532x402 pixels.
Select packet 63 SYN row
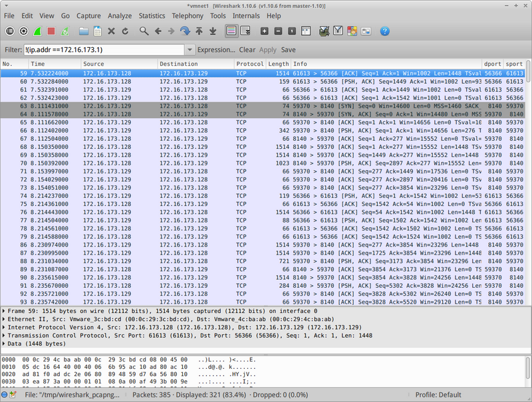(263, 106)
